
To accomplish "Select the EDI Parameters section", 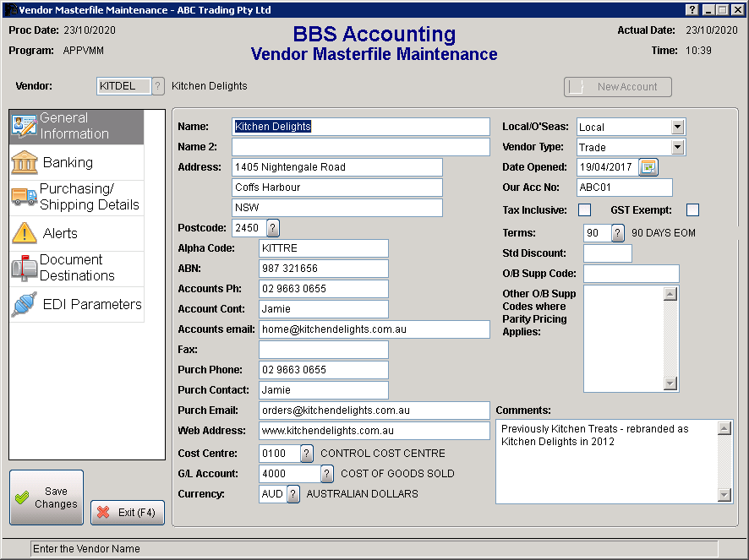I will click(76, 304).
